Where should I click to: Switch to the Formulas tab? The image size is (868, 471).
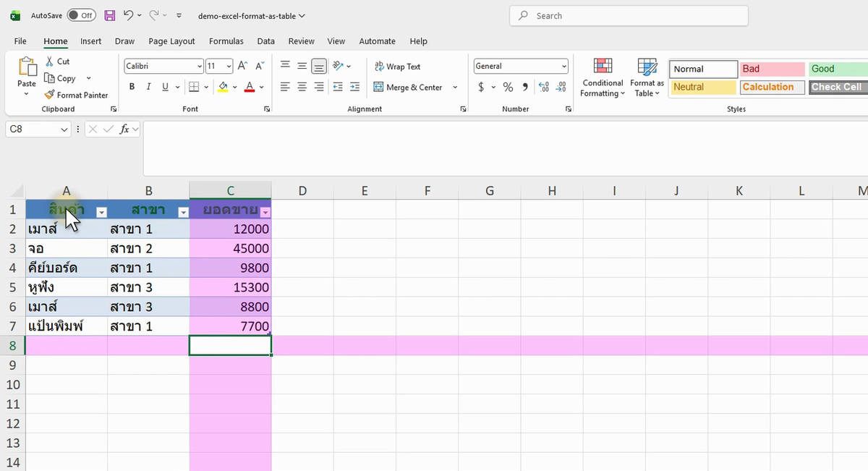click(x=226, y=41)
